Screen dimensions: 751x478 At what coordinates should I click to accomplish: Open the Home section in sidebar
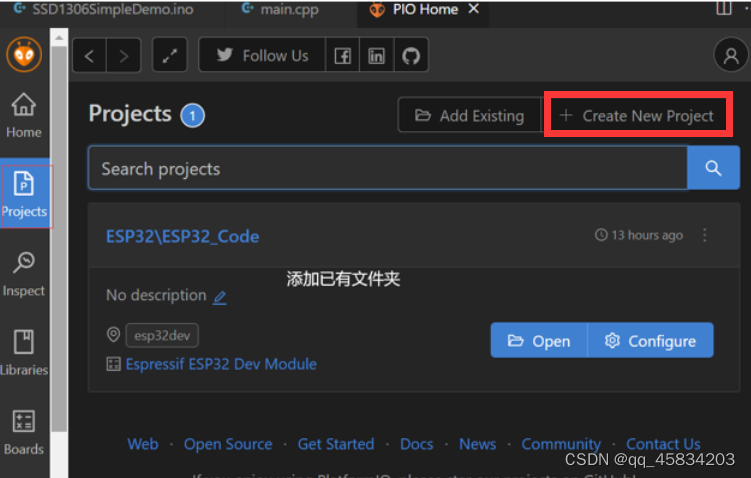click(x=23, y=115)
